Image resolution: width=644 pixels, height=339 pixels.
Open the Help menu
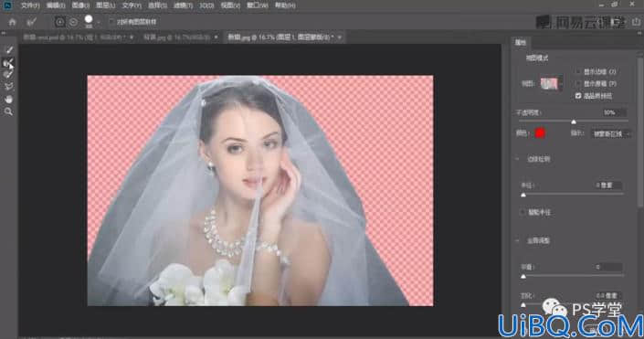pyautogui.click(x=285, y=5)
